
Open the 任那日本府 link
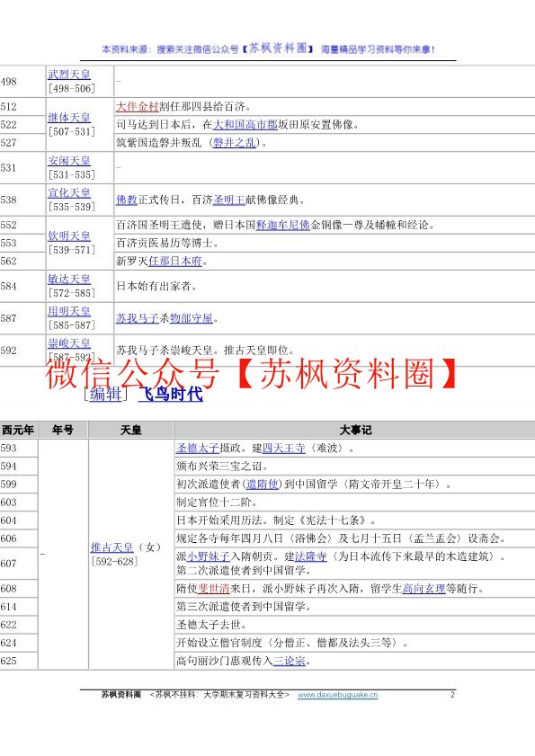175,262
